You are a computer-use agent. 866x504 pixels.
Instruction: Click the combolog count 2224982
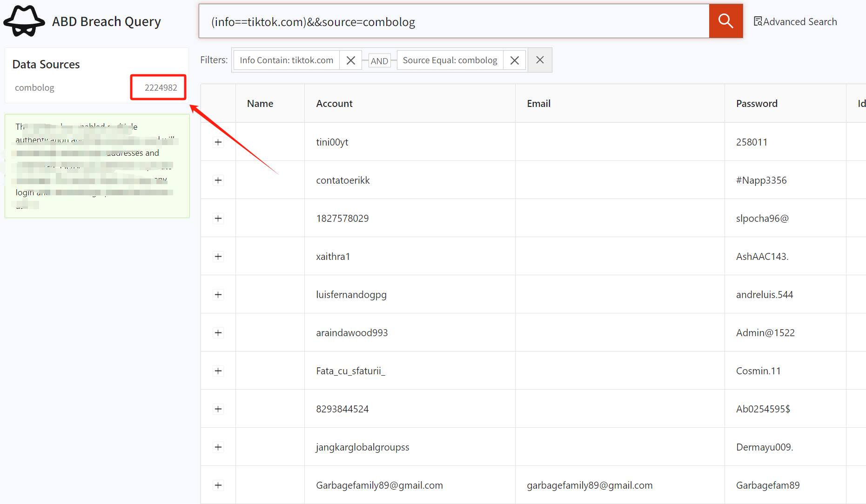[x=161, y=87]
